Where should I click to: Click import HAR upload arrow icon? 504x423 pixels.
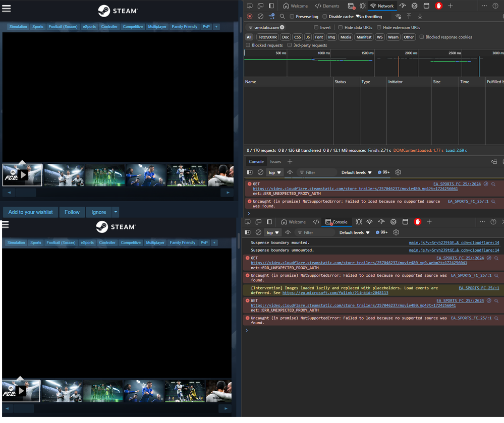coord(409,16)
